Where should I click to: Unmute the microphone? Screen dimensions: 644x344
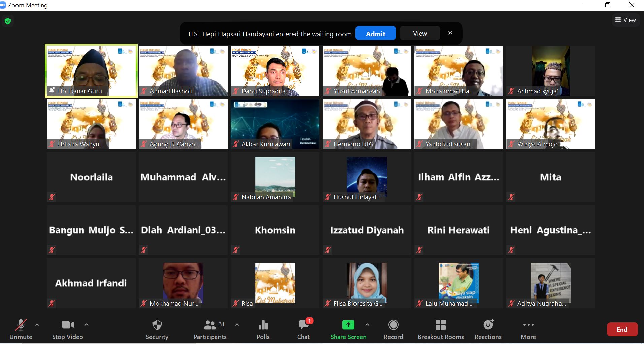tap(21, 330)
